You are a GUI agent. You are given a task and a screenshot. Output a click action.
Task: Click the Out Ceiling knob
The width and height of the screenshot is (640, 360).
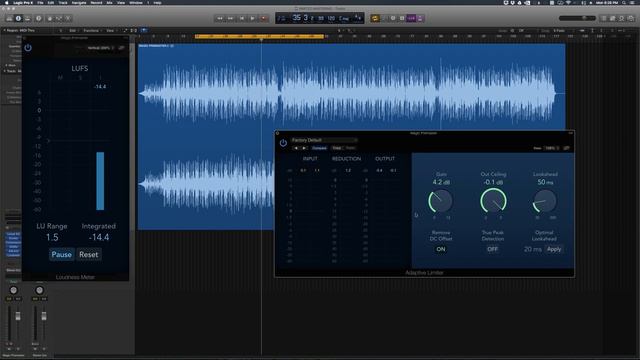[493, 200]
